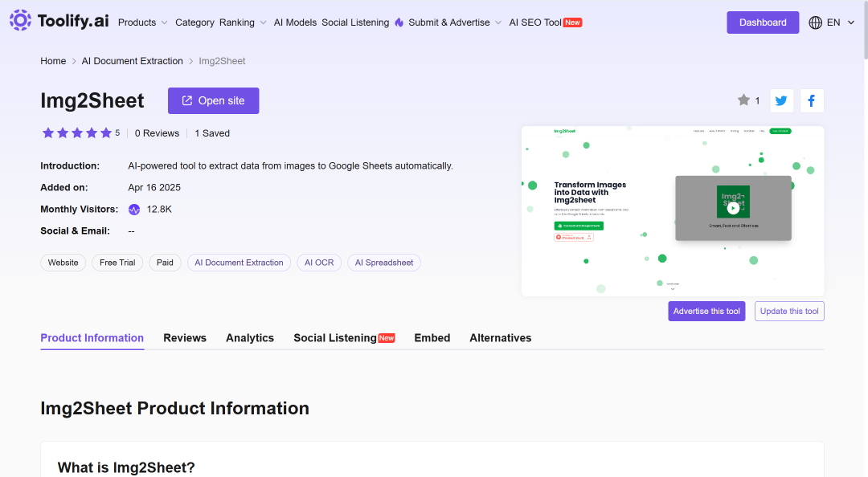The width and height of the screenshot is (868, 477).
Task: Click the five-star rating icons
Action: [77, 132]
